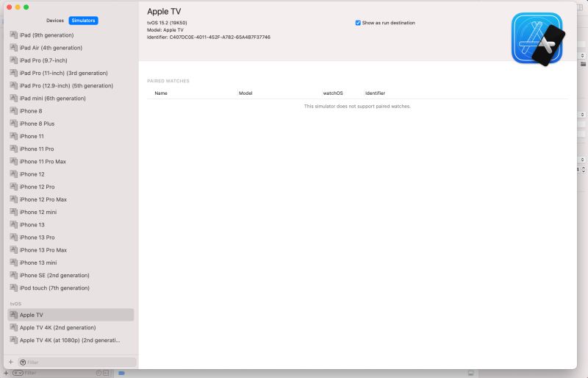The width and height of the screenshot is (588, 378).
Task: Click the iPhone 8 Plus simulator icon
Action: tap(14, 124)
